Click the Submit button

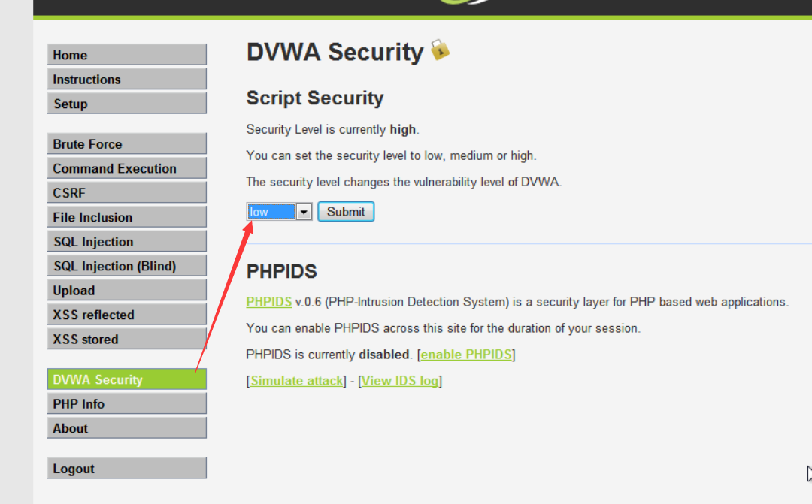pos(346,212)
